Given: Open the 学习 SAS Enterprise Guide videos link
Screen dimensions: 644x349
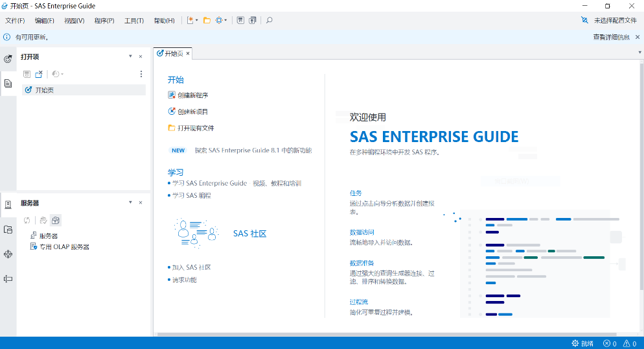Looking at the screenshot, I should (x=236, y=184).
